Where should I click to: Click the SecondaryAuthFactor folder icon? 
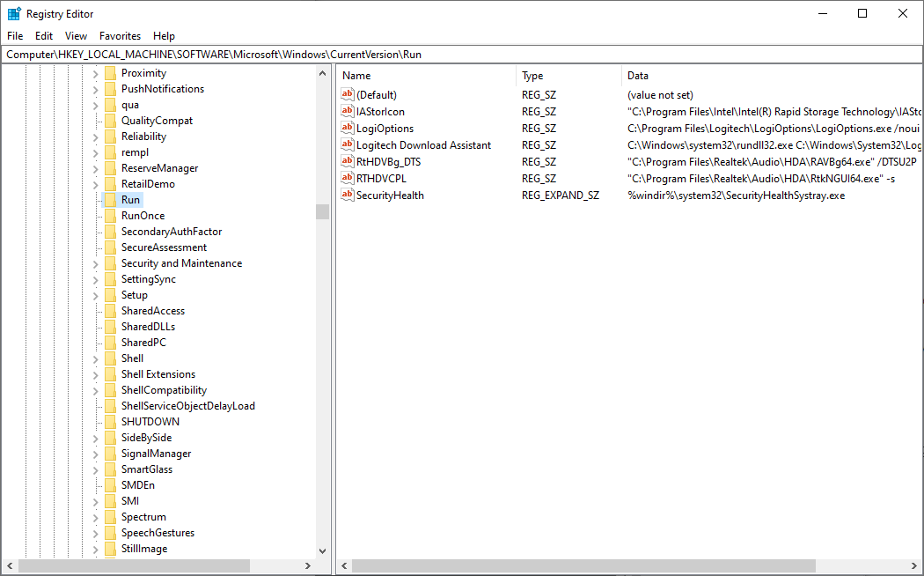coord(110,232)
